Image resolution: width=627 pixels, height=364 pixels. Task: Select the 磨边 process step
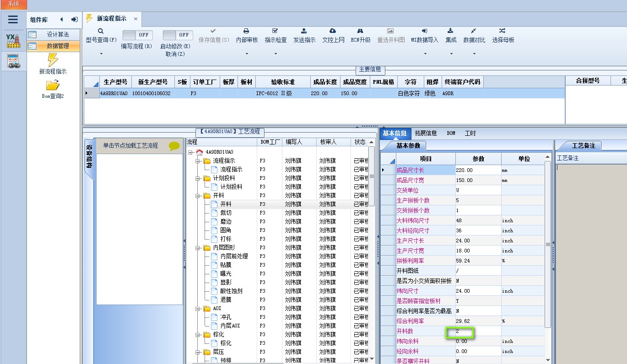click(226, 221)
